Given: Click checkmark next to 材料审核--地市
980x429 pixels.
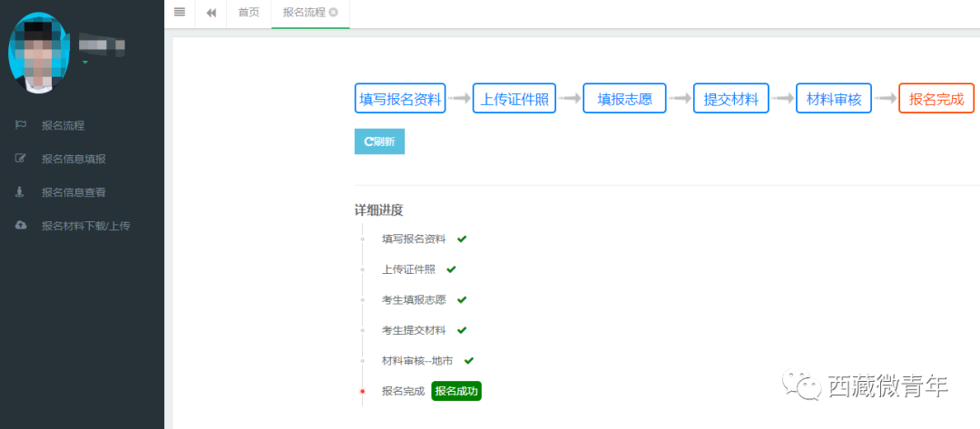Looking at the screenshot, I should coord(469,360).
